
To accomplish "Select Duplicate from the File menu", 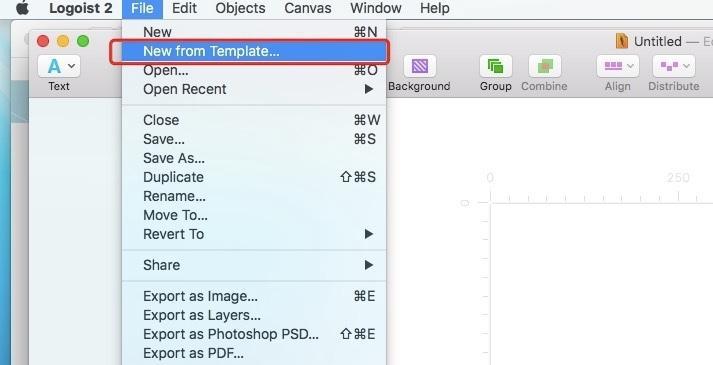I will pos(254,177).
